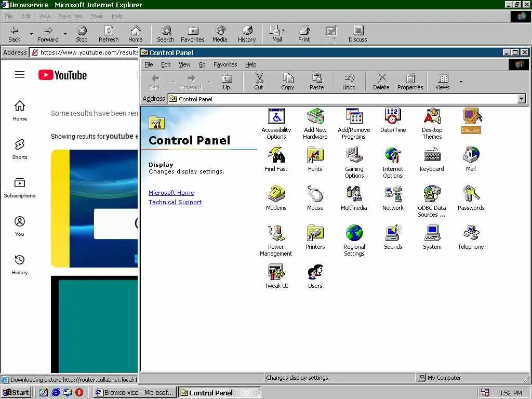The image size is (532, 399).
Task: Open the Control Panel Favorites menu
Action: [x=225, y=64]
